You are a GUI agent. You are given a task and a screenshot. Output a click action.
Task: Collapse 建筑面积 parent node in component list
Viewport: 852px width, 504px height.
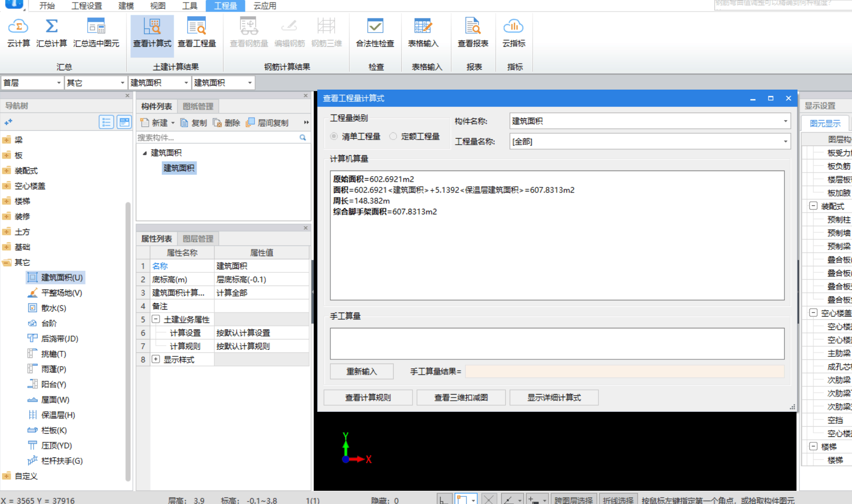click(x=145, y=153)
